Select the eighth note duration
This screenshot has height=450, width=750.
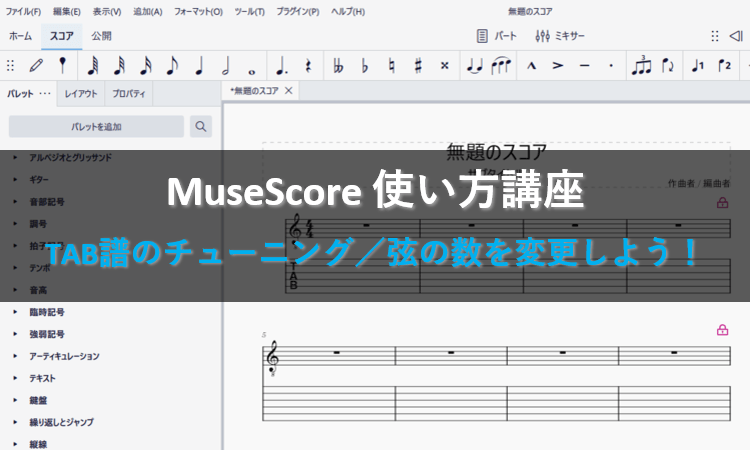172,66
